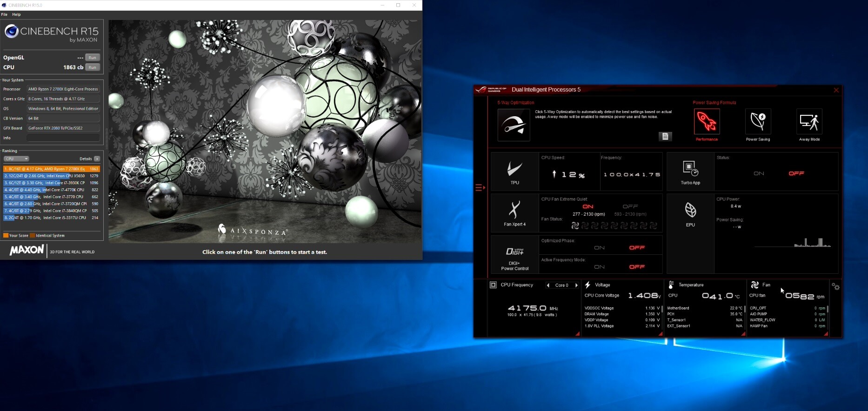Expand Temperature panel corner arrow
The height and width of the screenshot is (411, 868).
point(743,334)
